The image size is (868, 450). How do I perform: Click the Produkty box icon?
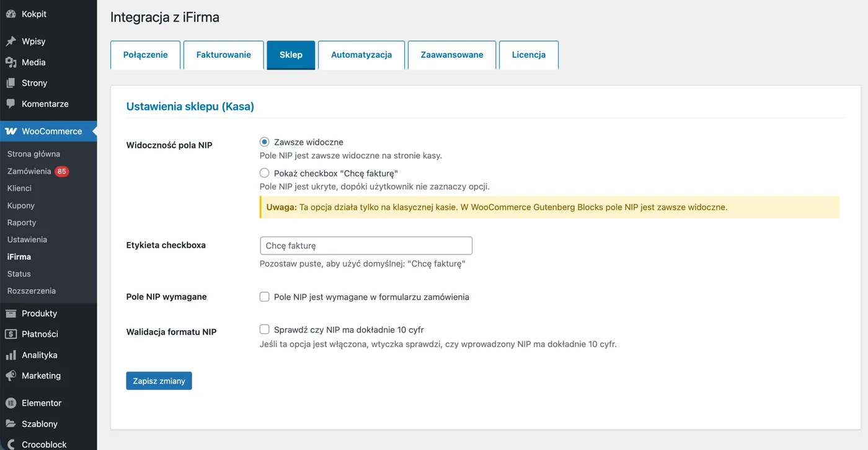tap(11, 313)
